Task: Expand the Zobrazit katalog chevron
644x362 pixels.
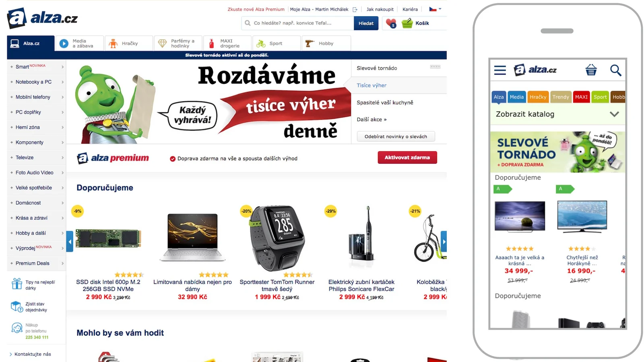Action: click(x=614, y=114)
